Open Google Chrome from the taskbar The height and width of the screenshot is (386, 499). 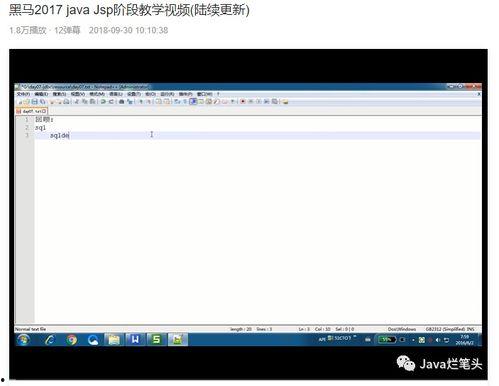[x=71, y=340]
